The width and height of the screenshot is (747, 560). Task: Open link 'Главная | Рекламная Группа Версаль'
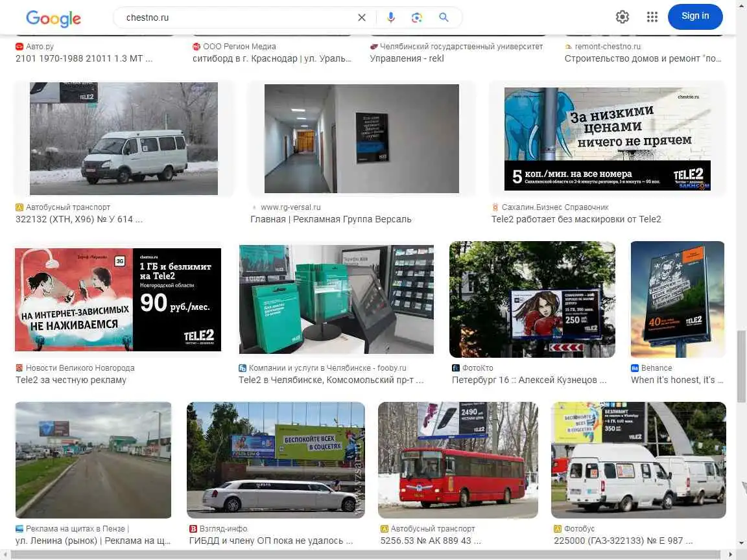[331, 220]
